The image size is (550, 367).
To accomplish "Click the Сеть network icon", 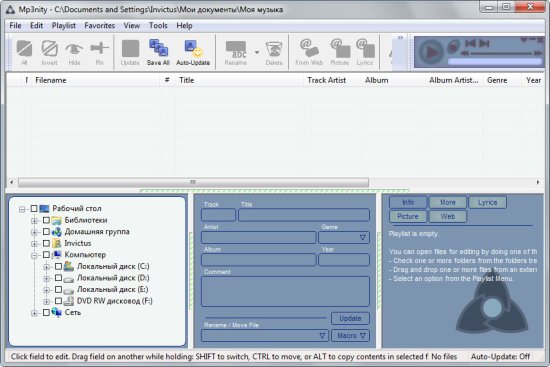I will (x=56, y=312).
